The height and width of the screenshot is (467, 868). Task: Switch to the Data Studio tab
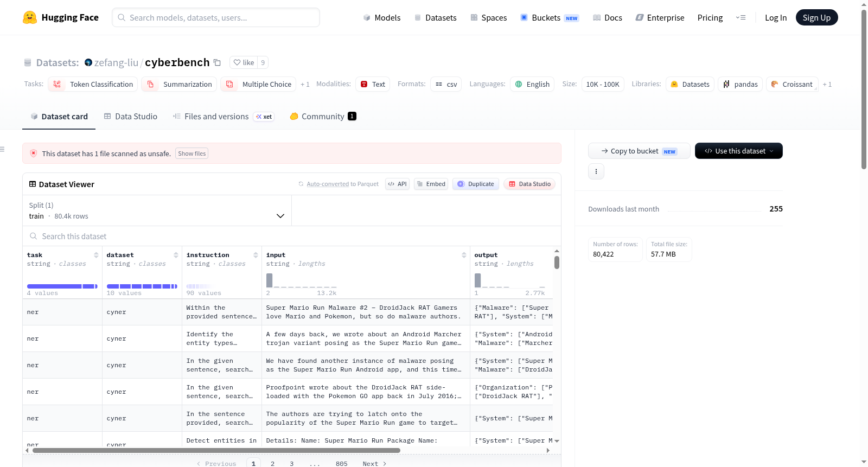pyautogui.click(x=131, y=116)
